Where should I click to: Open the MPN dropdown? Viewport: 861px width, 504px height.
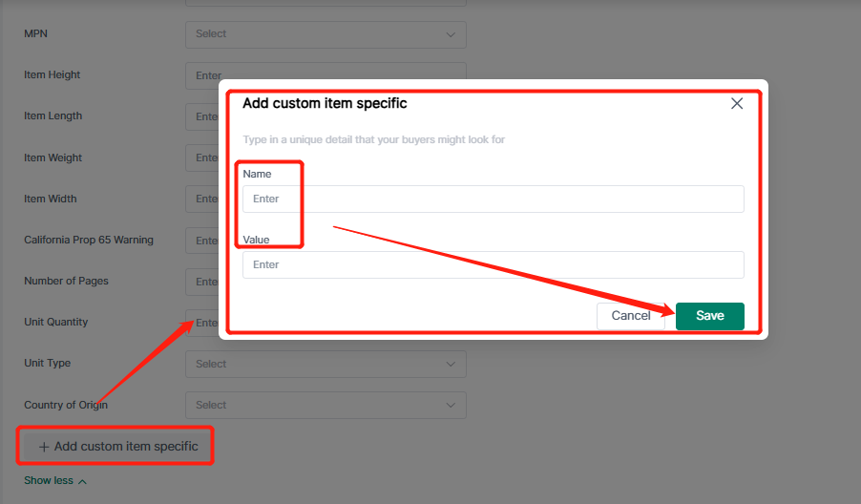325,34
